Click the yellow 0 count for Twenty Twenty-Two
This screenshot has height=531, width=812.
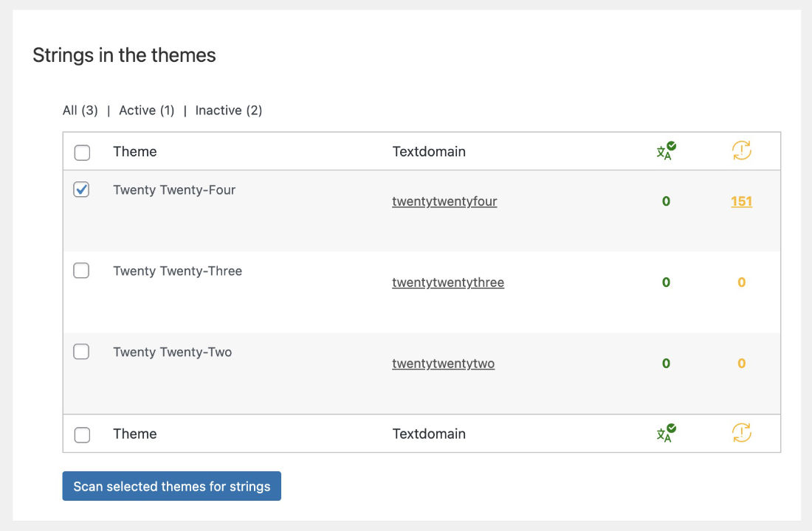741,364
